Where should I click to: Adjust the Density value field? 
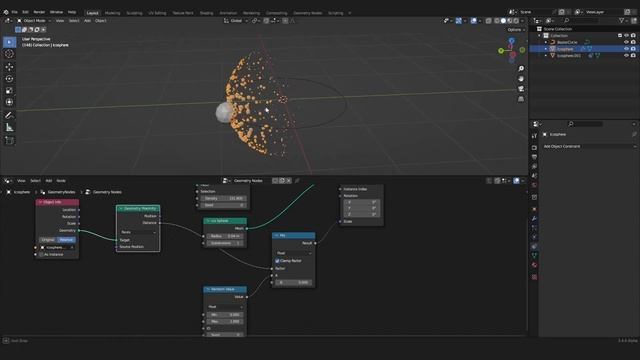coord(225,198)
